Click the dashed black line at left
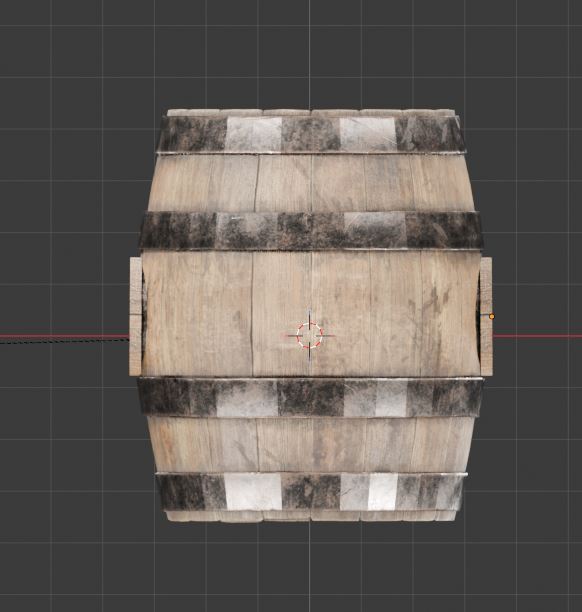This screenshot has width=582, height=612. [64, 341]
